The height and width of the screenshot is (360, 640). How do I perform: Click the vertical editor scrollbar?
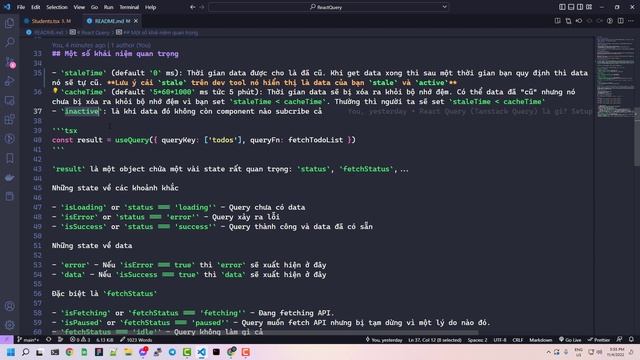click(x=637, y=137)
